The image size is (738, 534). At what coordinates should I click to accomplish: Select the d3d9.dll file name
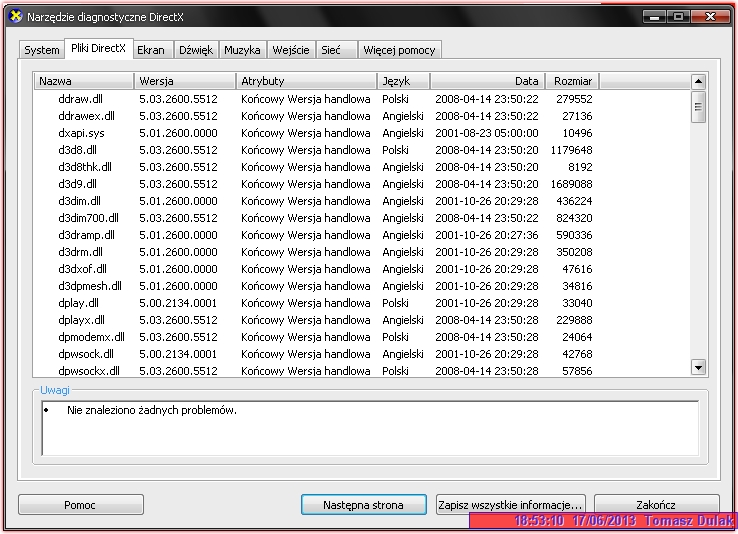pos(77,184)
